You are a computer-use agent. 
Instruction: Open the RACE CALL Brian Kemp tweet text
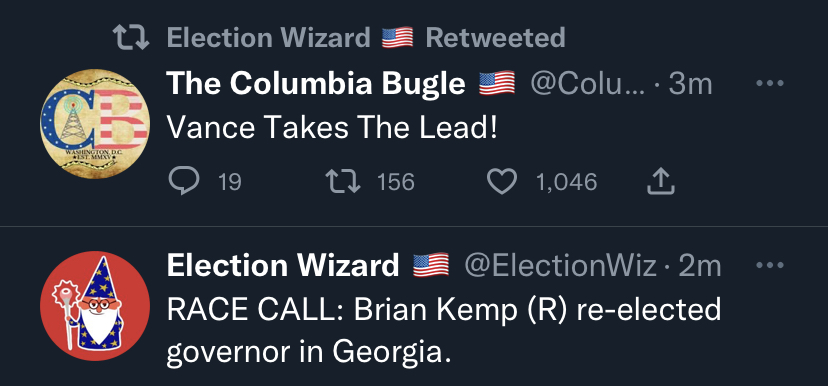tap(444, 331)
